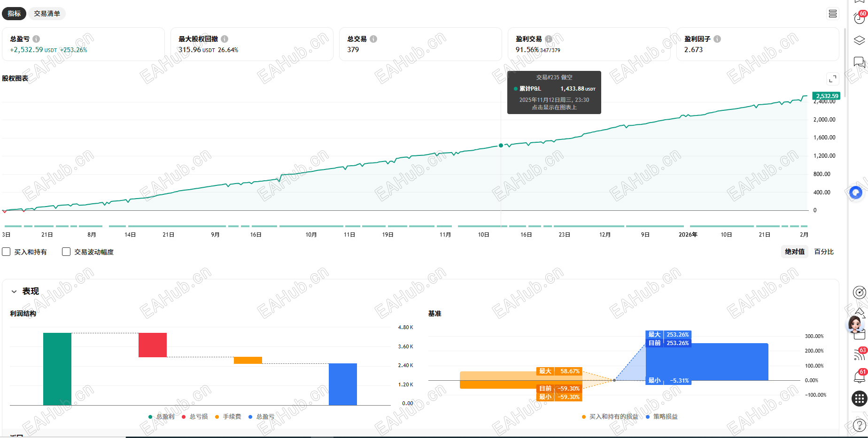
Task: Open the notifications bell icon
Action: (859, 377)
